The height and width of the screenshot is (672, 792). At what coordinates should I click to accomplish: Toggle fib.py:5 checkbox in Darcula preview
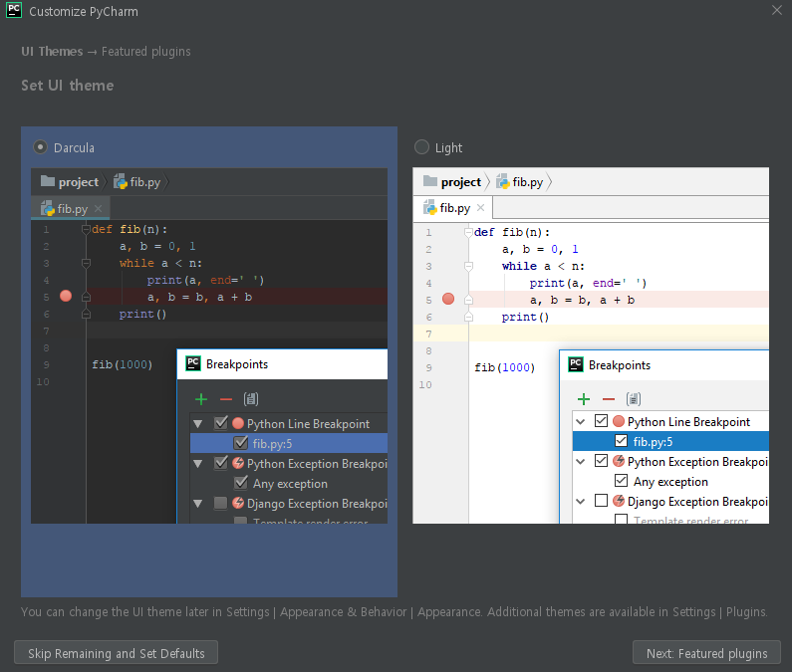click(241, 443)
